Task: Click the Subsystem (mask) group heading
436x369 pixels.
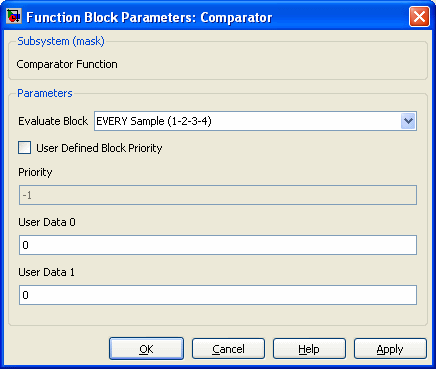Action: click(61, 41)
